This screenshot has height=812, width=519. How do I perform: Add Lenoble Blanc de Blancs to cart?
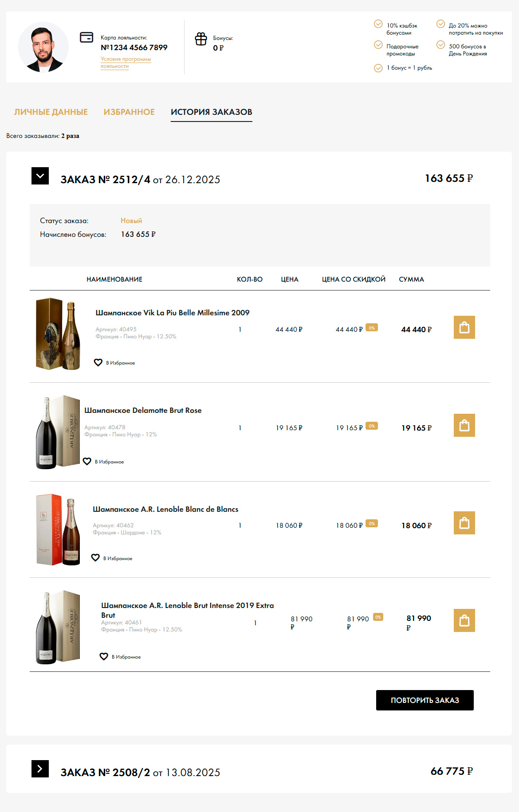[x=464, y=523]
